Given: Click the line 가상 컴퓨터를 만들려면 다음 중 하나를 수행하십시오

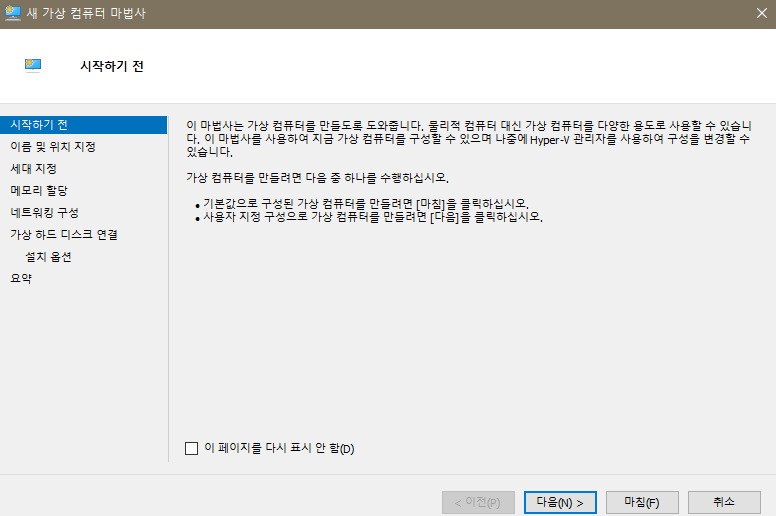Looking at the screenshot, I should pyautogui.click(x=317, y=178).
